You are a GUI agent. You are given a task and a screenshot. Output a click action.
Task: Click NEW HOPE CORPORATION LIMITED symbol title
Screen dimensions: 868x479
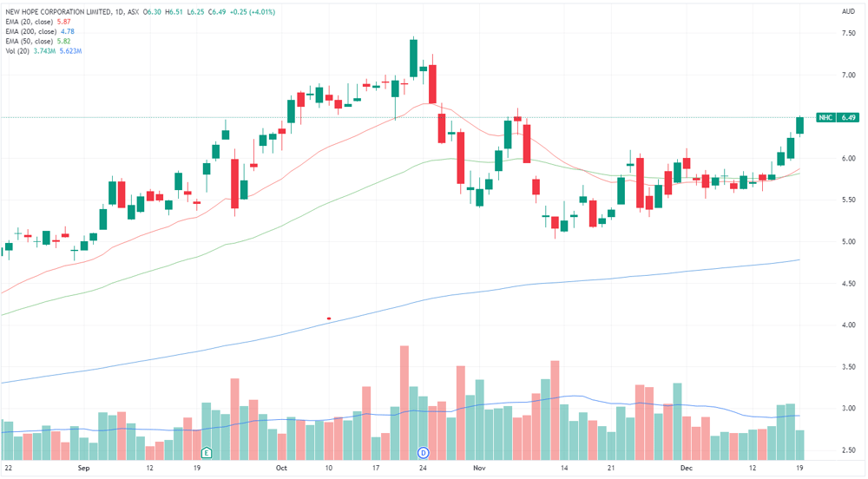coord(58,11)
